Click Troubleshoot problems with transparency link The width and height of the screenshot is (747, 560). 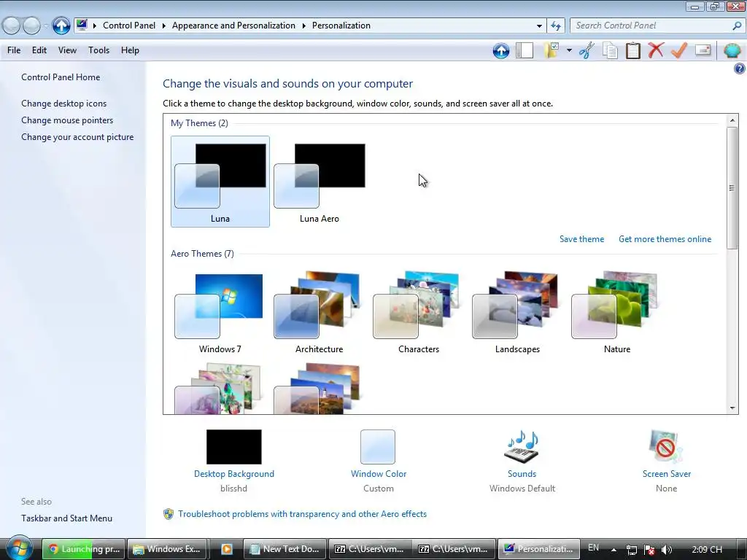coord(302,514)
